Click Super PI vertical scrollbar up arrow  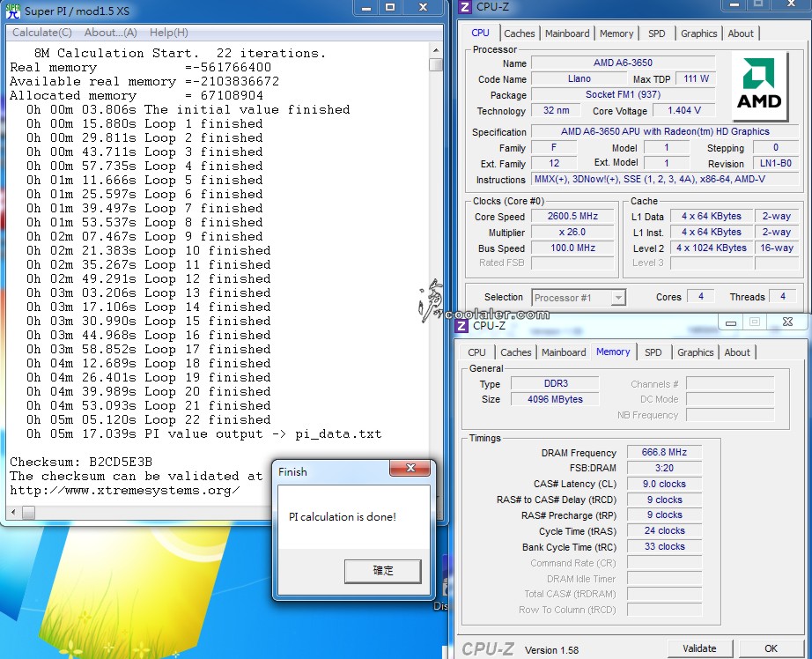click(x=436, y=50)
